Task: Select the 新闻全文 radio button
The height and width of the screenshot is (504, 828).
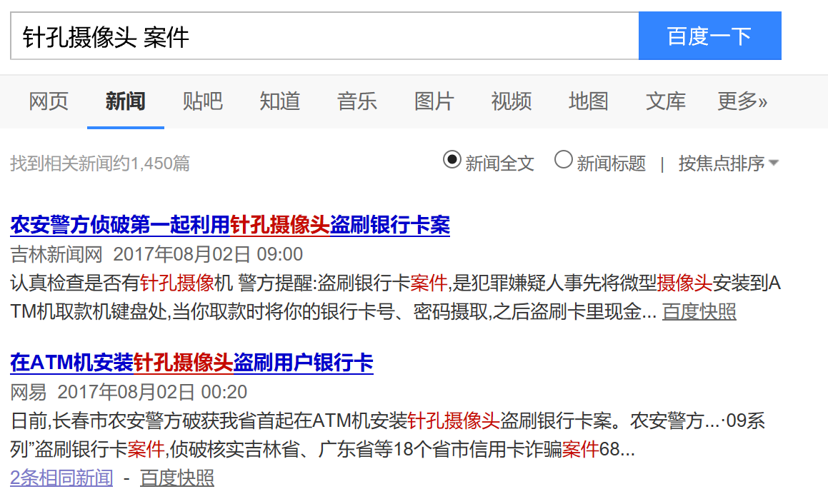Action: (x=452, y=159)
